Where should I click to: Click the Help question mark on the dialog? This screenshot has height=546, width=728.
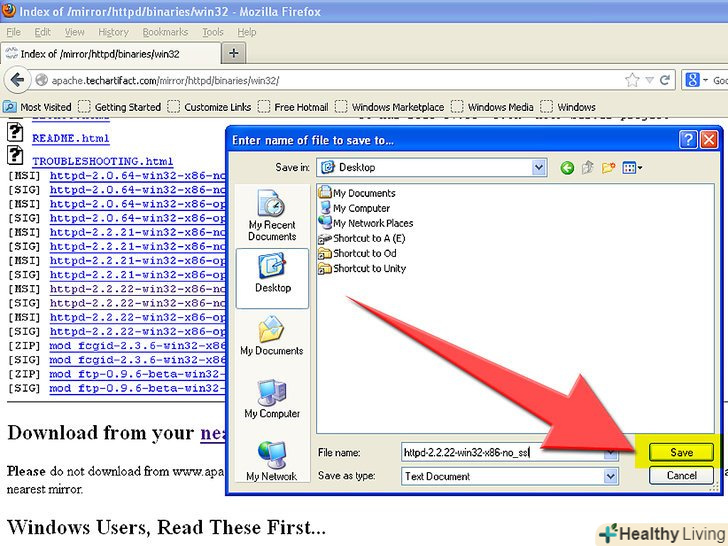[x=688, y=139]
